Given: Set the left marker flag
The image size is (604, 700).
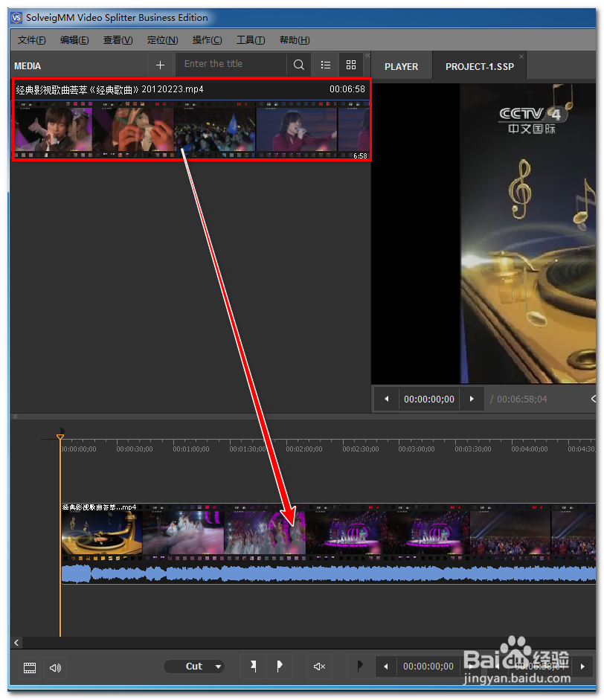Looking at the screenshot, I should point(254,667).
